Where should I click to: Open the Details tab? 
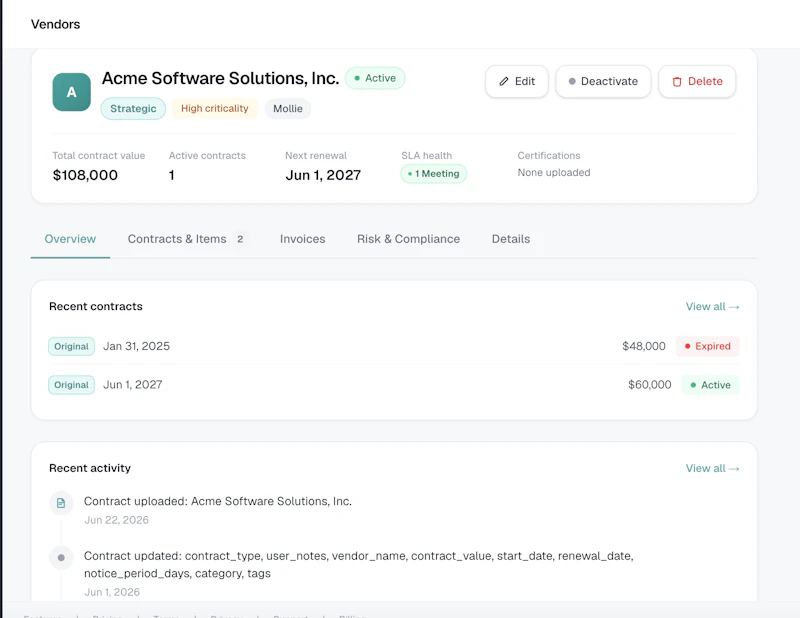point(511,239)
